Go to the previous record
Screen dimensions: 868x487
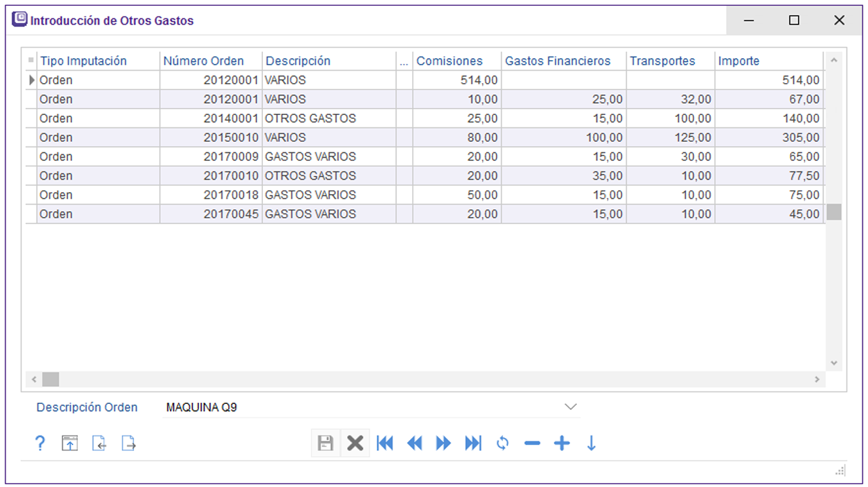(415, 443)
